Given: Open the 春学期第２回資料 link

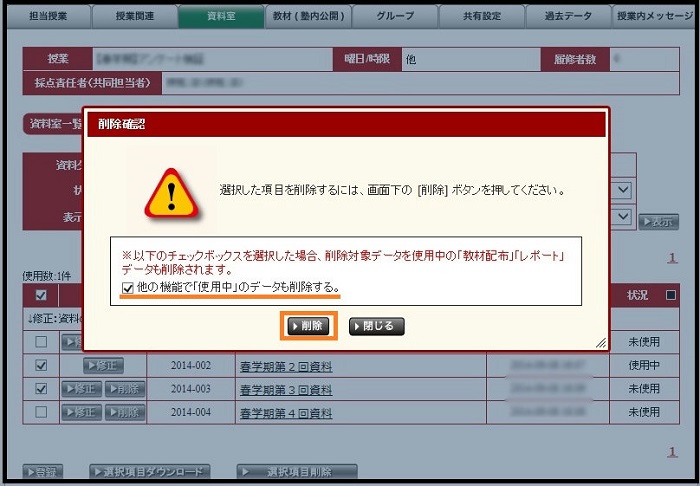Looking at the screenshot, I should pos(284,366).
